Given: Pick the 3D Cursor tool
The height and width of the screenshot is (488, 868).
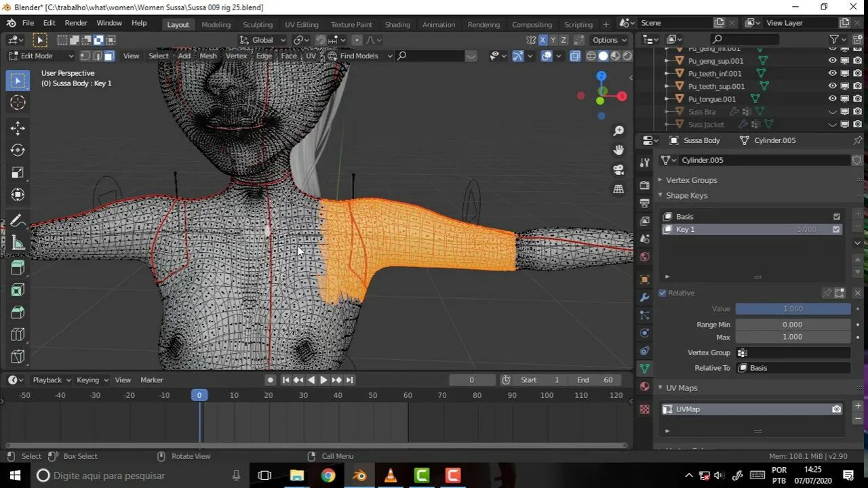Looking at the screenshot, I should click(x=18, y=102).
